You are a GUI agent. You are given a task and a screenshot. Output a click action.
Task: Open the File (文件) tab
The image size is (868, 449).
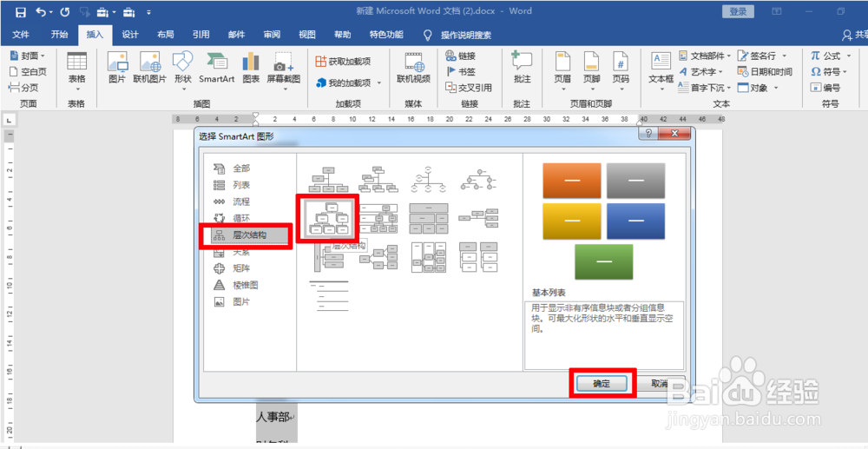(21, 35)
